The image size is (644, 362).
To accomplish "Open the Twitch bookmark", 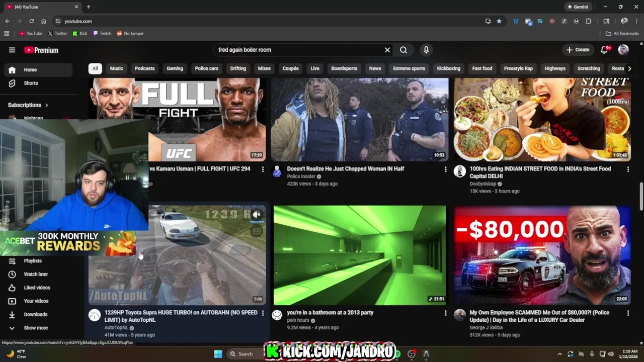I will [102, 34].
